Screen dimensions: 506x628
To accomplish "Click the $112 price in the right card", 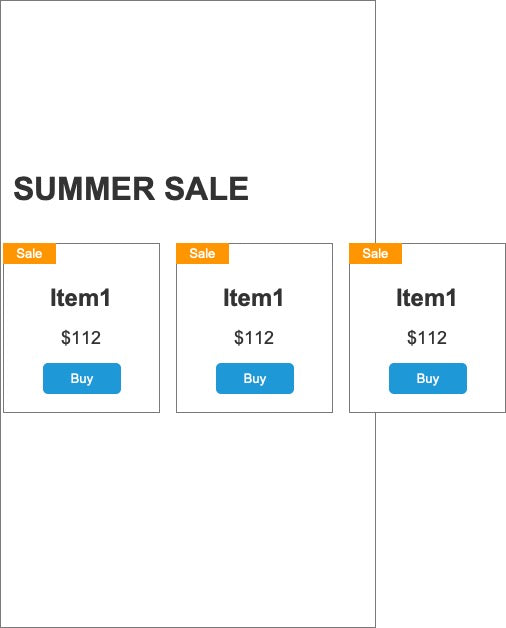I will tap(427, 337).
